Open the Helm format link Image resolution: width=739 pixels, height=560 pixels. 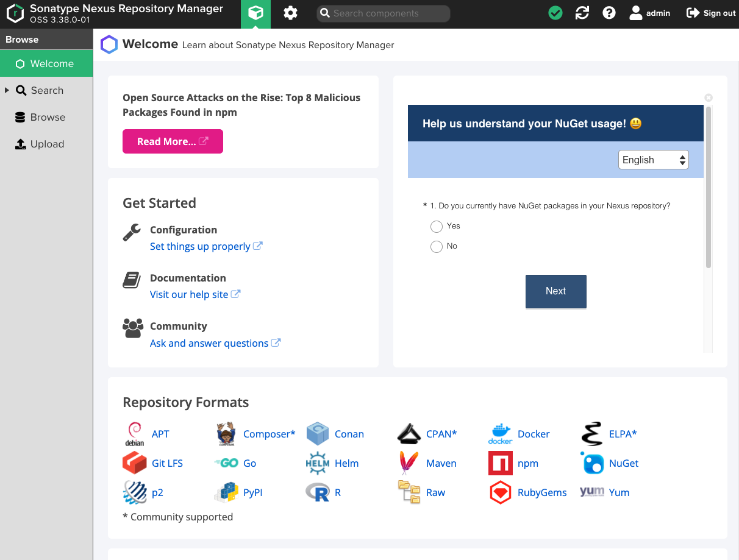coord(346,463)
